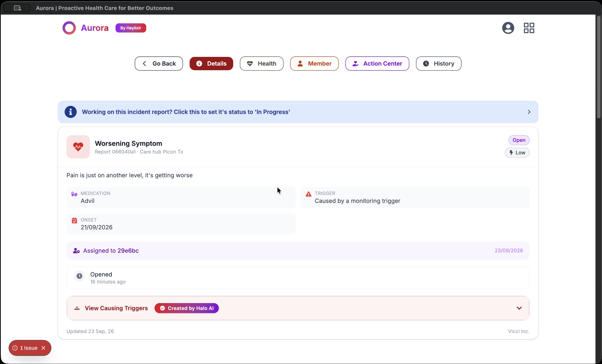
Task: Click the Worsening Symptom title
Action: [x=128, y=143]
